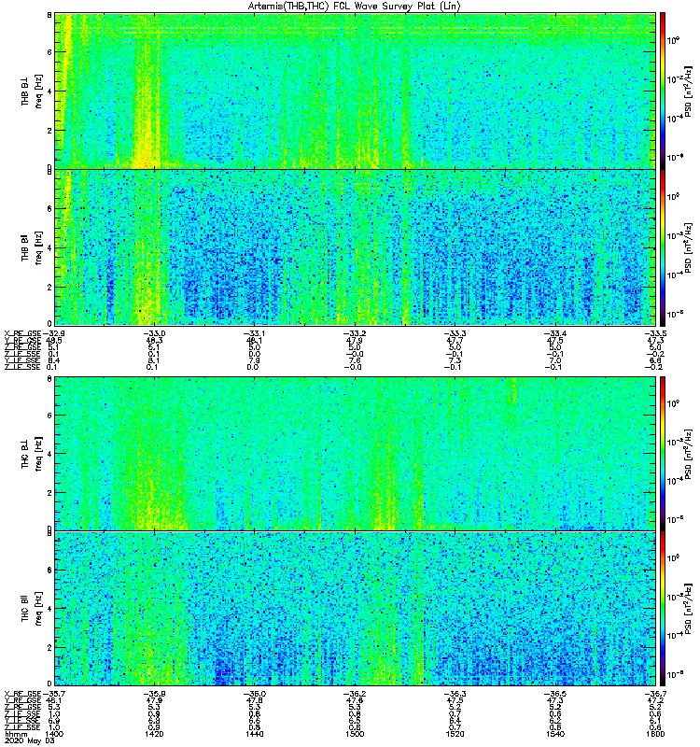Click the X_RE_GSE value -33.5
The image size is (700, 747).
point(655,333)
